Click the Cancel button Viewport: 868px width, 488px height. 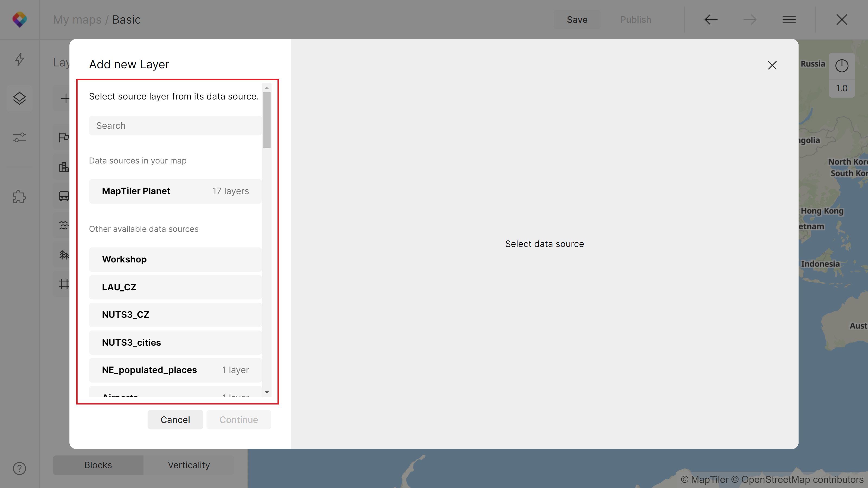point(175,419)
